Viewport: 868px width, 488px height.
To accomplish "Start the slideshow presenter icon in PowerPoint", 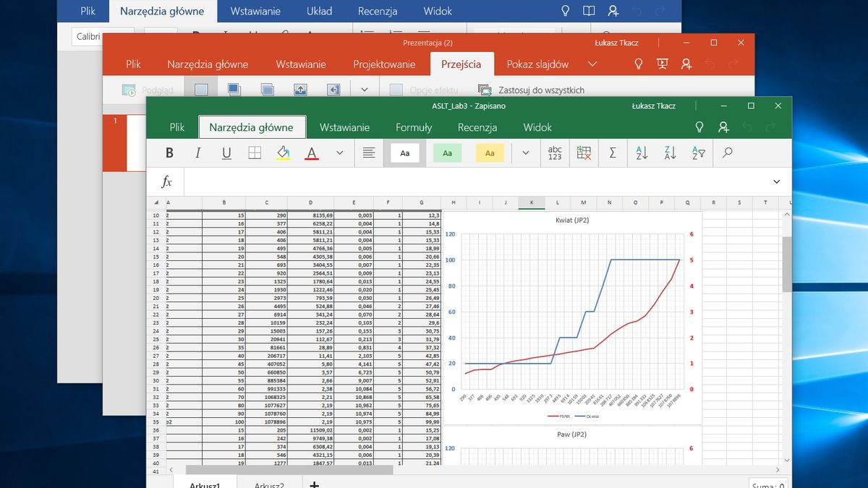I will point(662,64).
